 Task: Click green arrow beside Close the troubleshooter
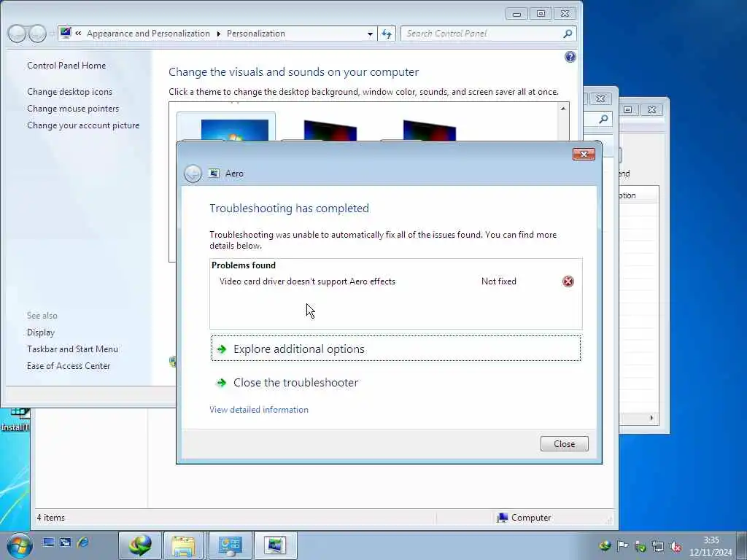pos(221,382)
